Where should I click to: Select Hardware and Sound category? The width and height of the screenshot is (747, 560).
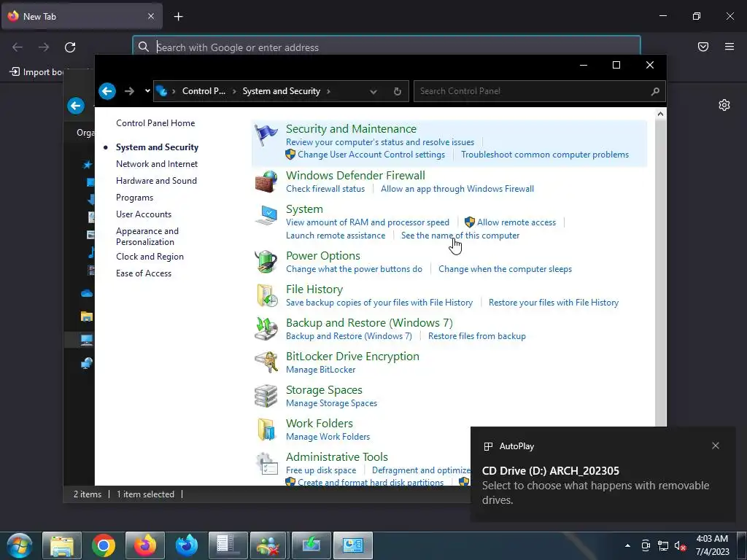click(156, 181)
